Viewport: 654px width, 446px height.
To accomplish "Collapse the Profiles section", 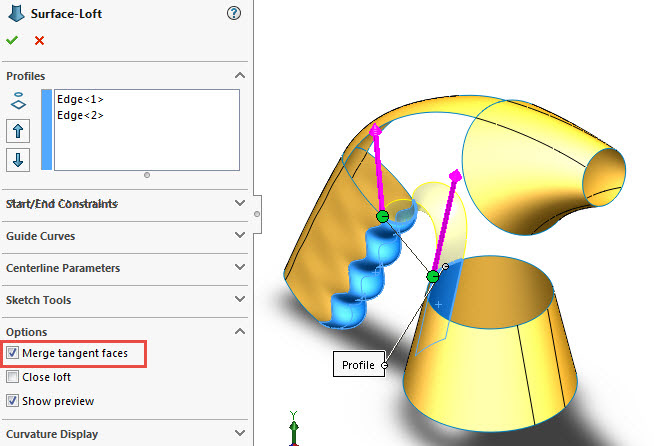I will click(x=240, y=76).
